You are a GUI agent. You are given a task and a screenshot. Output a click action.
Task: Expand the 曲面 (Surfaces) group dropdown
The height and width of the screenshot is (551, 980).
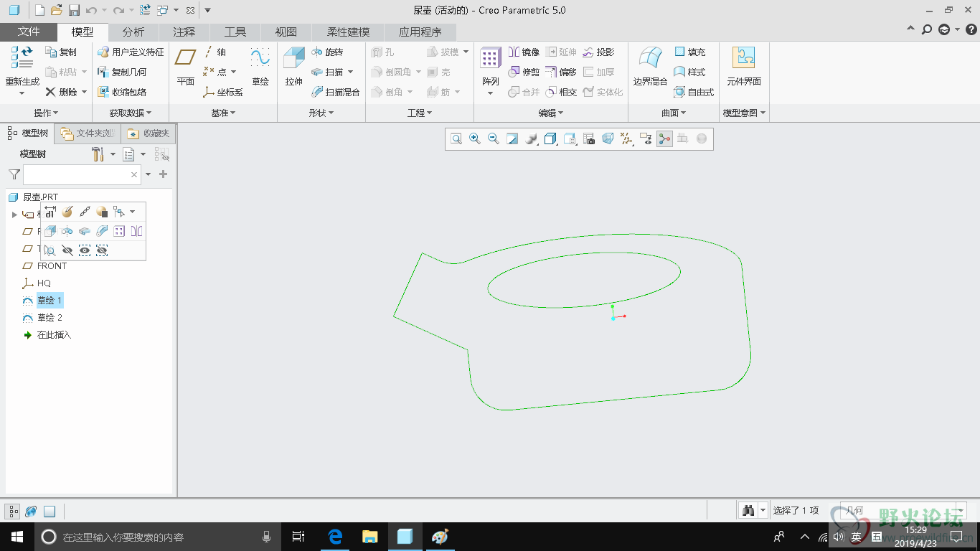coord(674,113)
